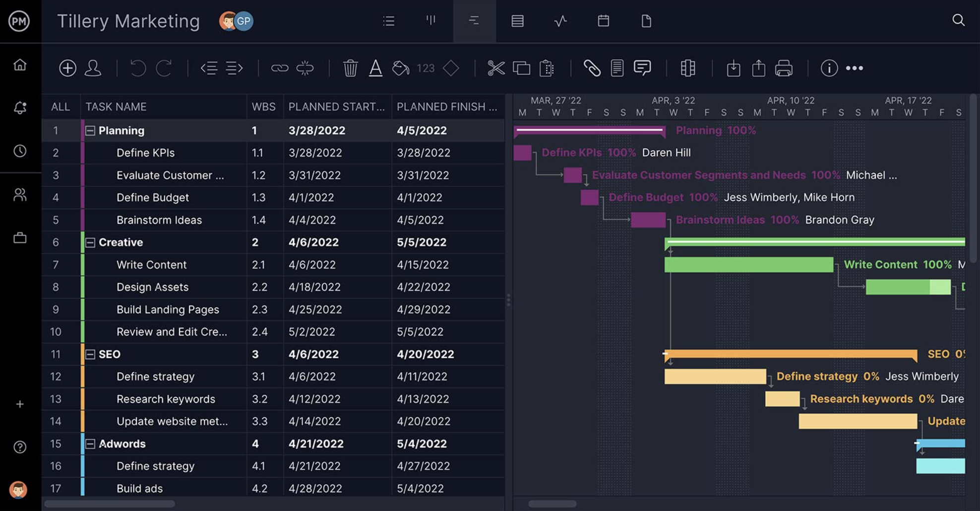Image resolution: width=980 pixels, height=511 pixels.
Task: Click the ALL column header
Action: point(61,107)
